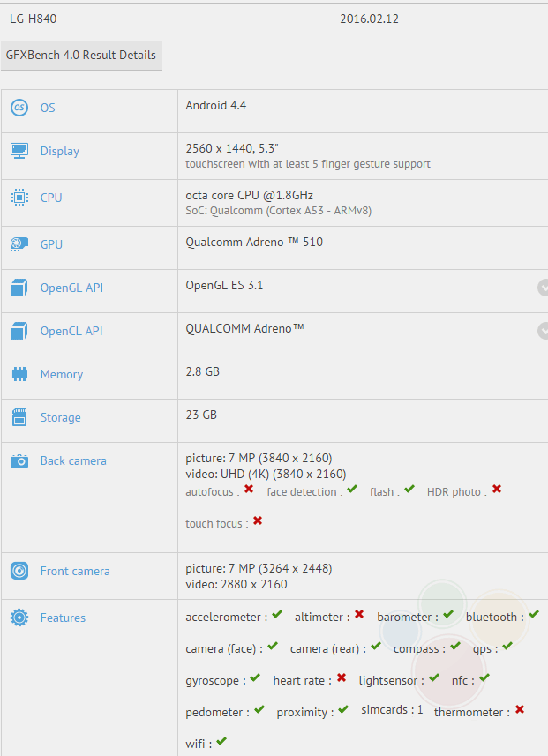Viewport: 548px width, 756px height.
Task: Click the touch focus red cross
Action: 258,520
